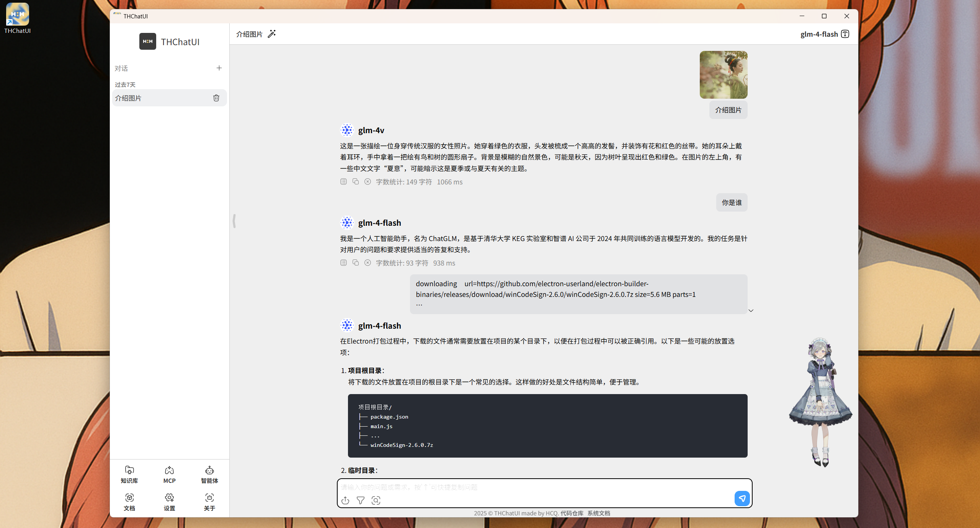
Task: Click the send message button
Action: (742, 498)
